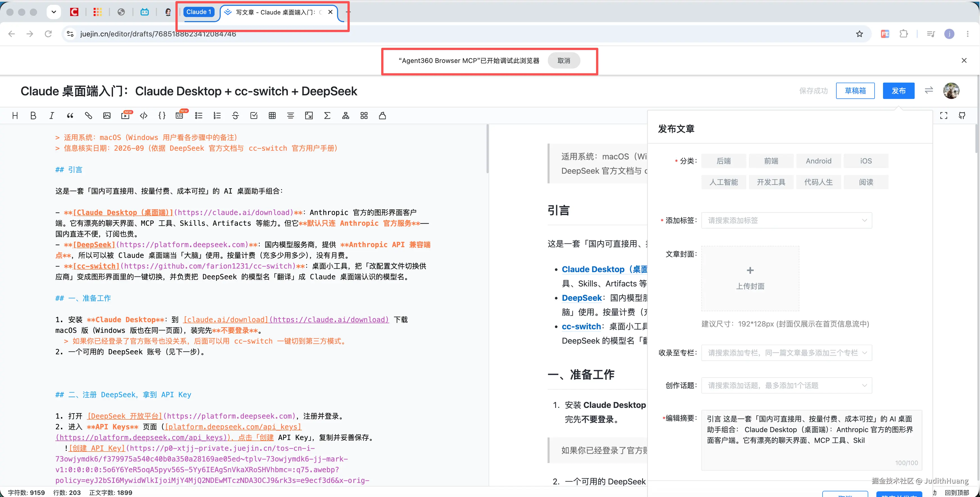The width and height of the screenshot is (980, 497).
Task: Select the 阅读 category
Action: coord(866,182)
